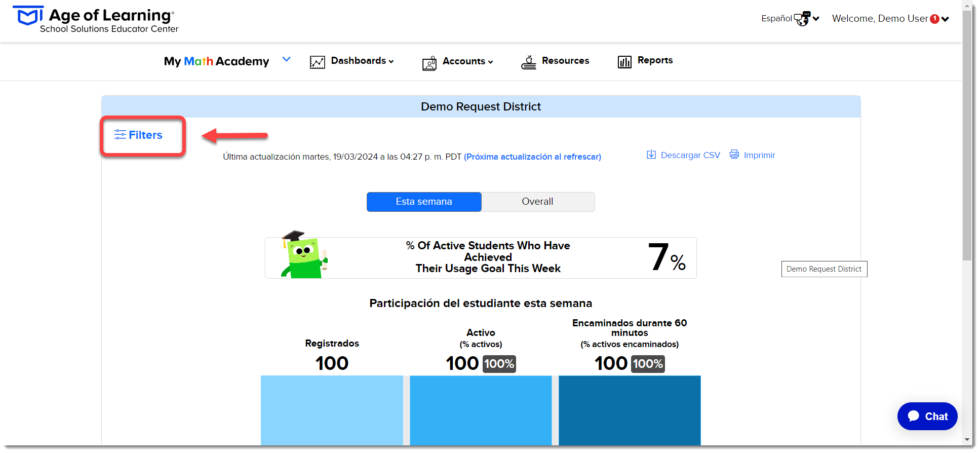
Task: Select the Esta semana tab
Action: click(424, 202)
